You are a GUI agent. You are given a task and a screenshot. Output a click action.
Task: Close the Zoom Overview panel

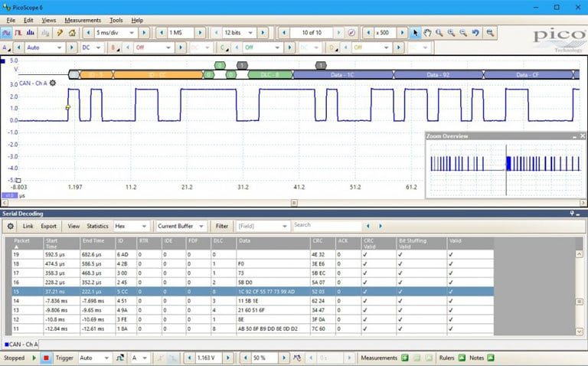[x=583, y=136]
